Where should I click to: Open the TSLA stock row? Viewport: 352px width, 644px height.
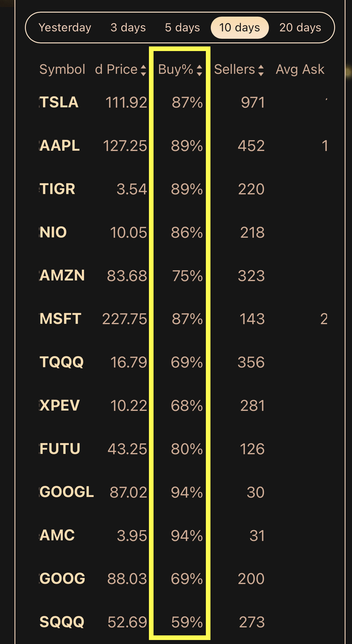(x=59, y=102)
